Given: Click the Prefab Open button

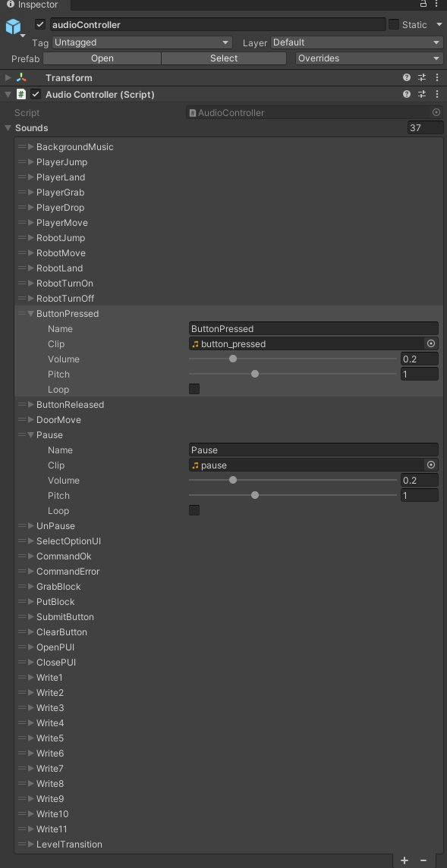Looking at the screenshot, I should tap(102, 58).
